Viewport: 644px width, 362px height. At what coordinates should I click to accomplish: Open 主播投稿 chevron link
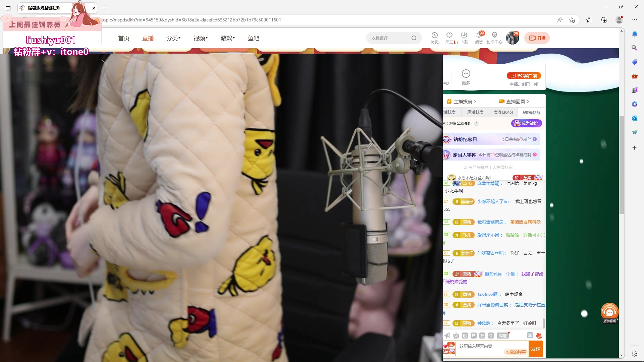pos(462,101)
